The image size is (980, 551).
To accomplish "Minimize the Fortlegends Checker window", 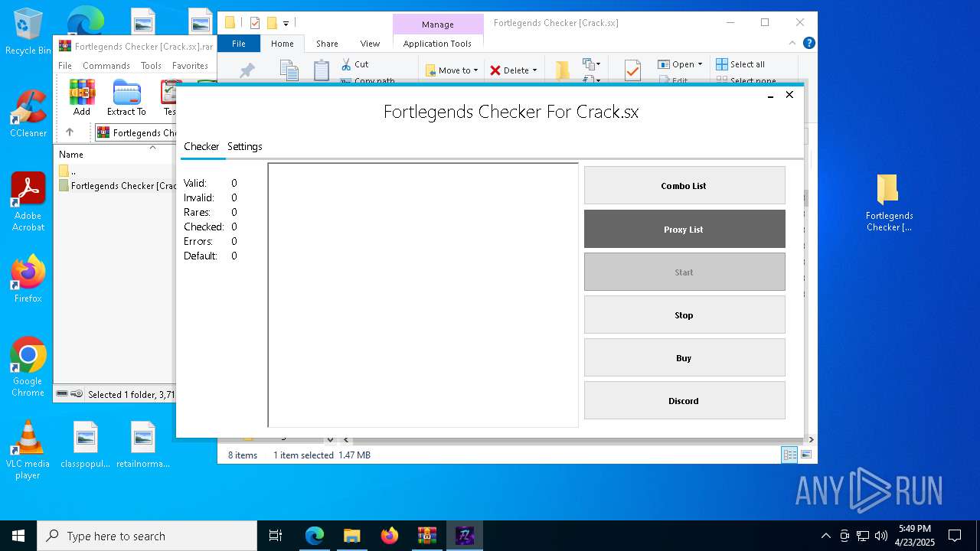I will pyautogui.click(x=770, y=96).
